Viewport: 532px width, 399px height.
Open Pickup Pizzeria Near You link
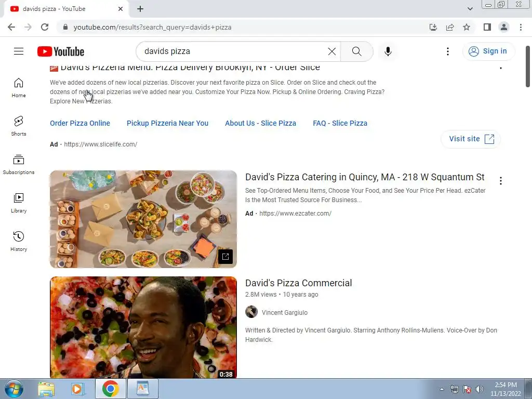(168, 123)
